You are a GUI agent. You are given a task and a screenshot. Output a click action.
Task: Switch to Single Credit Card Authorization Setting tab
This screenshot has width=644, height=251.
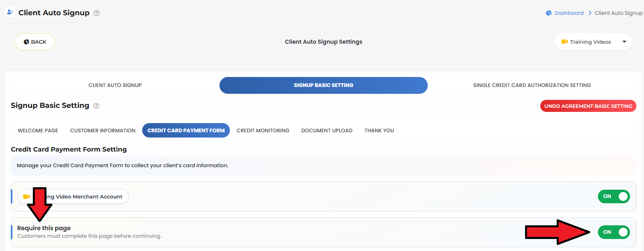pyautogui.click(x=532, y=85)
